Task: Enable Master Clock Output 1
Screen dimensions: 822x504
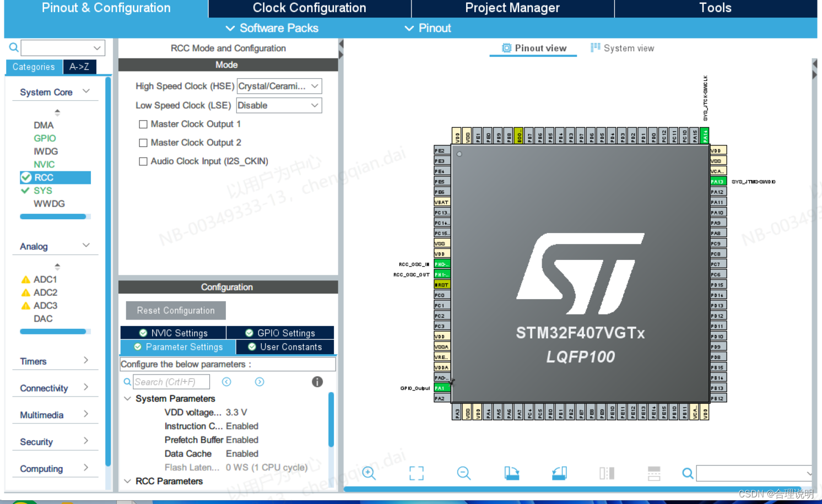Action: (x=143, y=124)
